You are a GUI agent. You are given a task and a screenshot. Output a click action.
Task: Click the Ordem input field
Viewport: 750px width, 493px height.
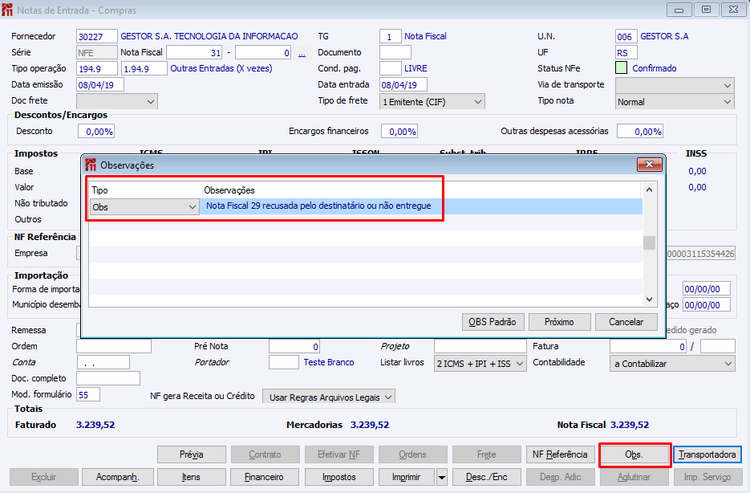coord(114,346)
